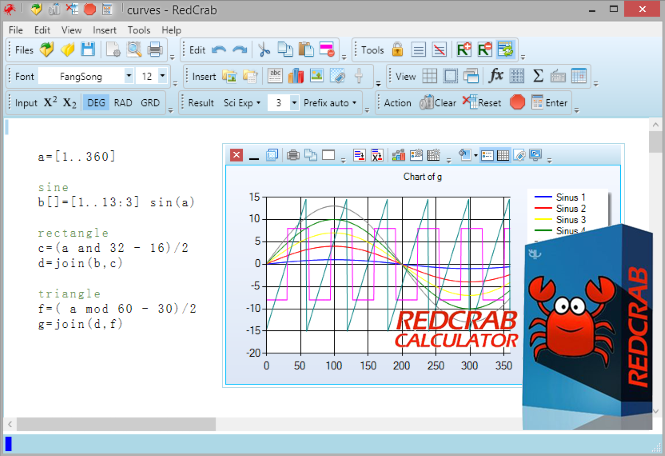Click the Sigma sum icon

click(x=538, y=76)
